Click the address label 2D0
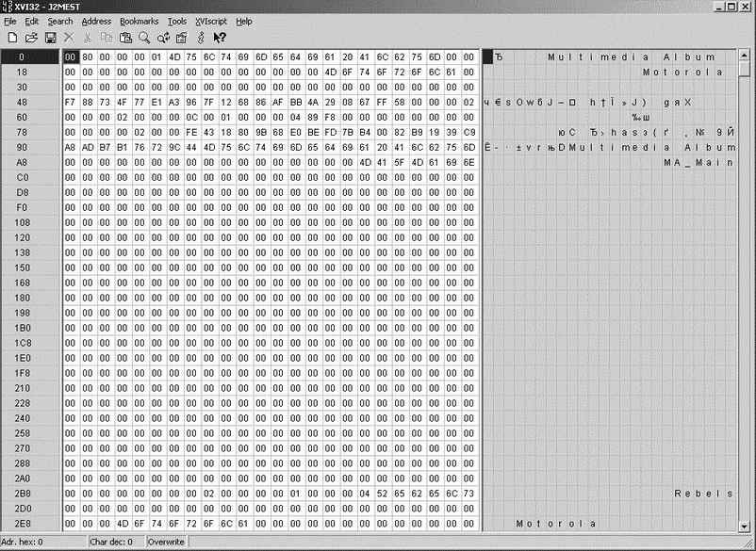The height and width of the screenshot is (551, 756). 23,509
